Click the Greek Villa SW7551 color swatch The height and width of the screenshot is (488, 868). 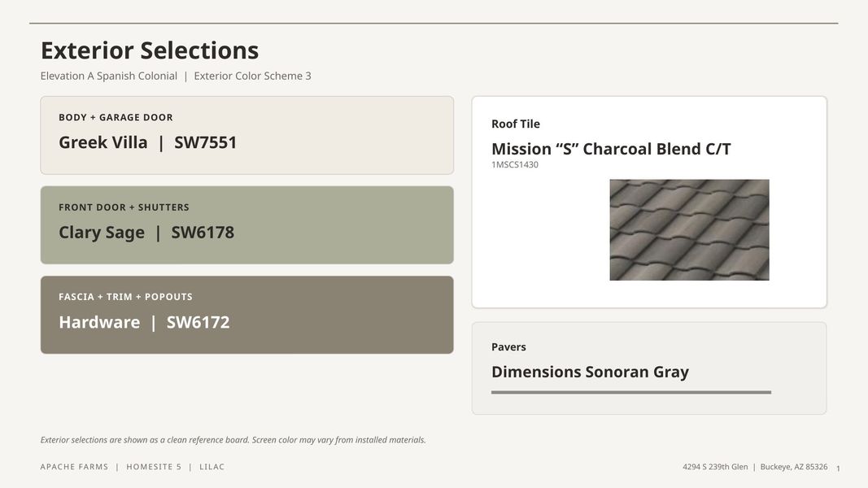246,135
